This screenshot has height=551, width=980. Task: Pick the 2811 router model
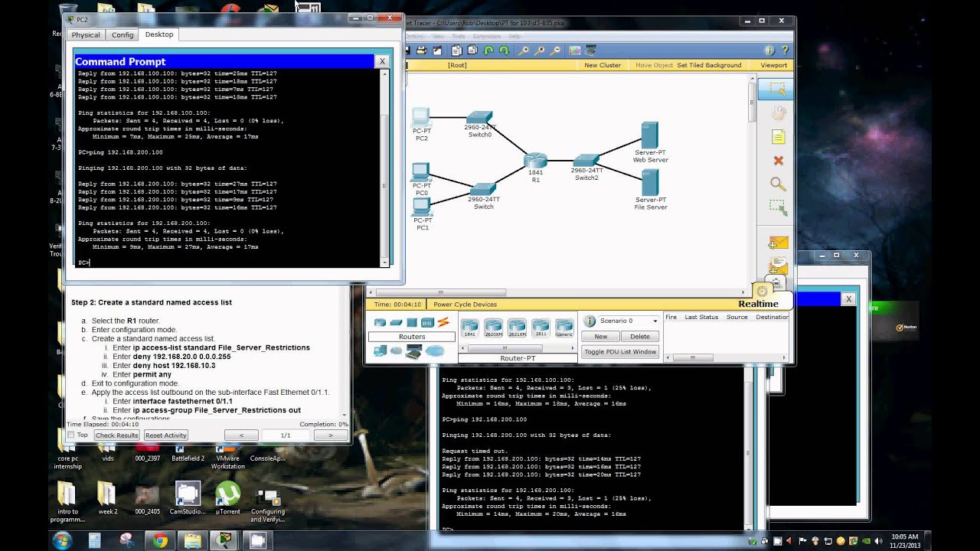pos(541,328)
